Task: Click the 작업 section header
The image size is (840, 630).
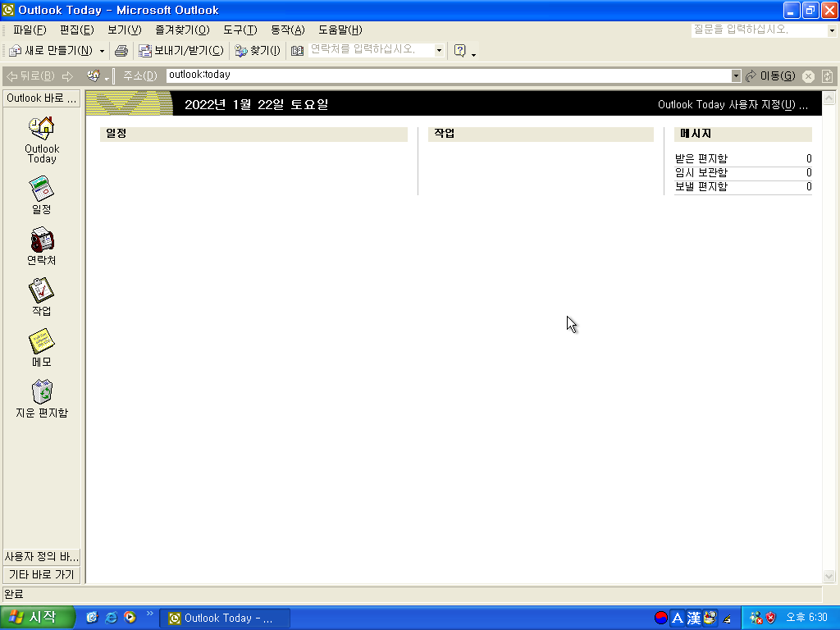Action: (x=541, y=134)
